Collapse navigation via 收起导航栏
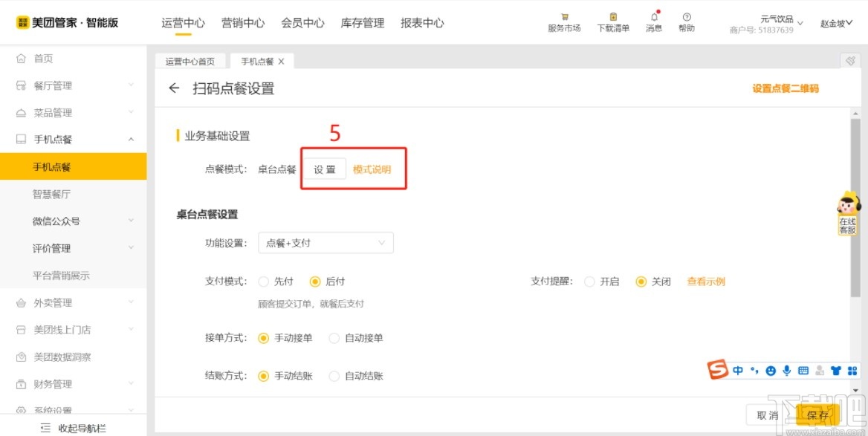 (x=73, y=428)
